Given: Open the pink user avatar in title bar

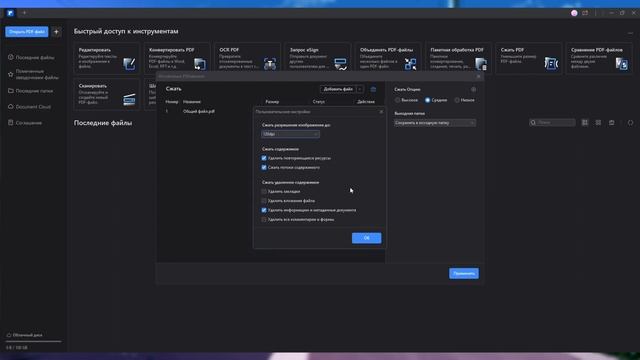Looking at the screenshot, I should click(574, 13).
